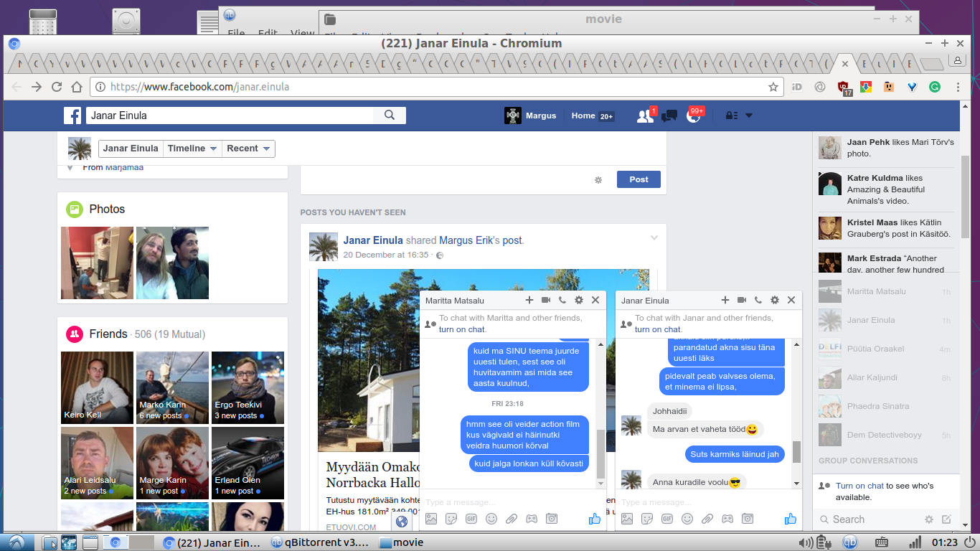Expand options chevron on Janar Einula's post
Image resolution: width=980 pixels, height=551 pixels.
coord(654,238)
